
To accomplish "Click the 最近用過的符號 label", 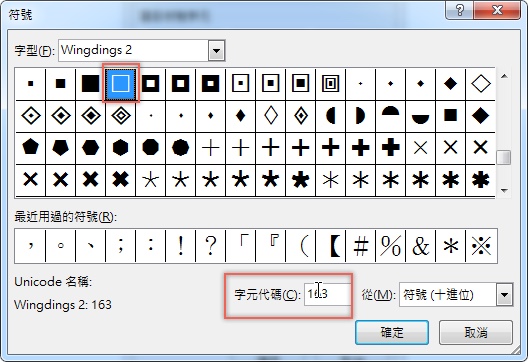I will [x=66, y=217].
